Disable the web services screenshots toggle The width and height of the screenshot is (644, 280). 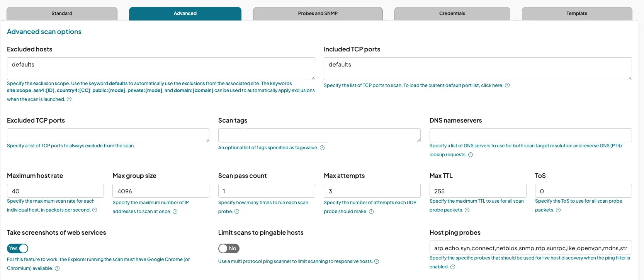(x=17, y=248)
